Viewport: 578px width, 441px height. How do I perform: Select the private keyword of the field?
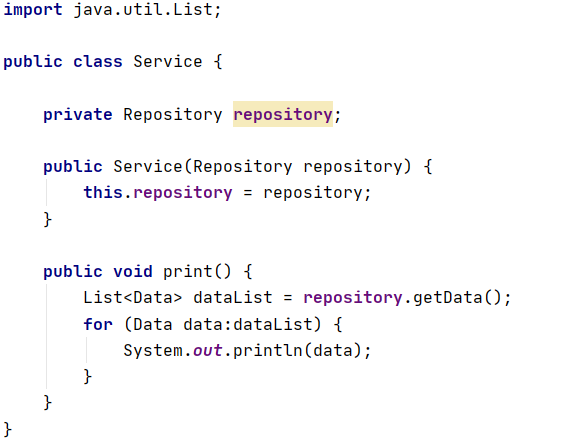pos(78,115)
